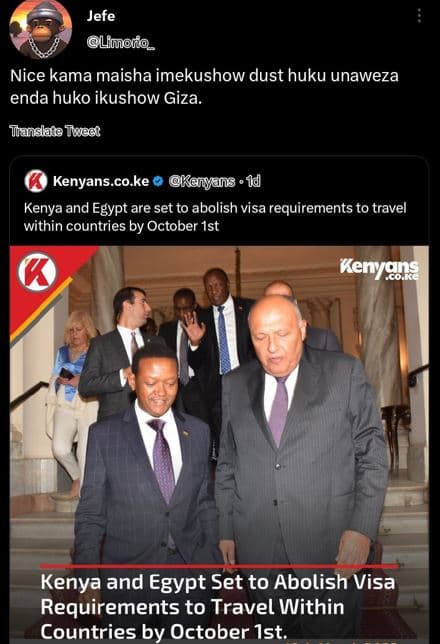Open the Kenyans.co.ke round profile logo

36,181
